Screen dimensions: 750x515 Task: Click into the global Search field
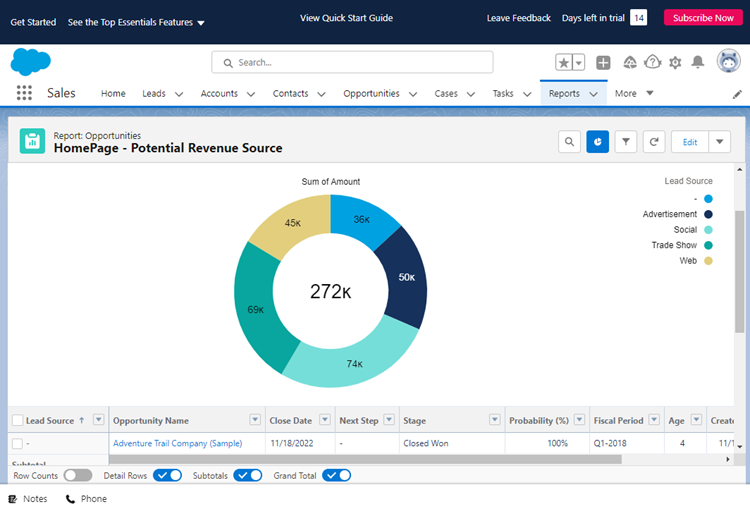click(x=352, y=62)
